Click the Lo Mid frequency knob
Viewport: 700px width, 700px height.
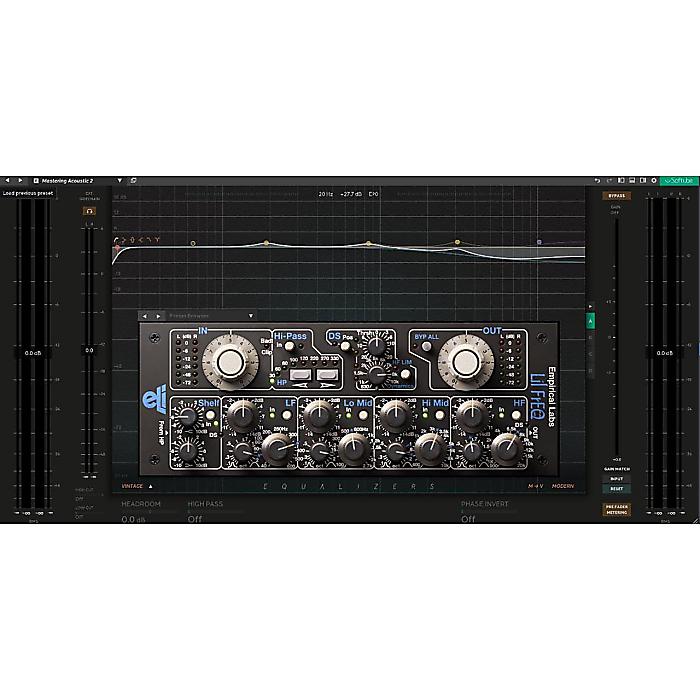click(x=354, y=450)
